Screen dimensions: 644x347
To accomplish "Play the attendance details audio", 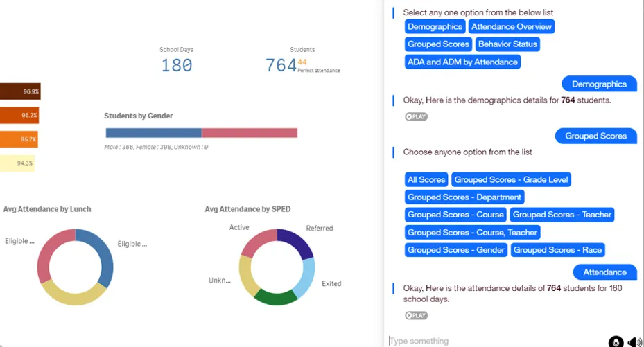I will pyautogui.click(x=416, y=315).
